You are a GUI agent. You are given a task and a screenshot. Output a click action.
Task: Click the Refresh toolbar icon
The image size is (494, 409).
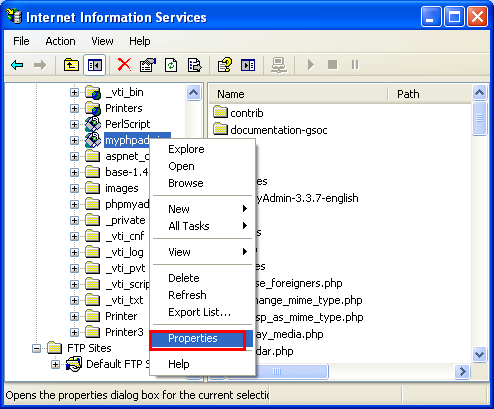tap(171, 65)
